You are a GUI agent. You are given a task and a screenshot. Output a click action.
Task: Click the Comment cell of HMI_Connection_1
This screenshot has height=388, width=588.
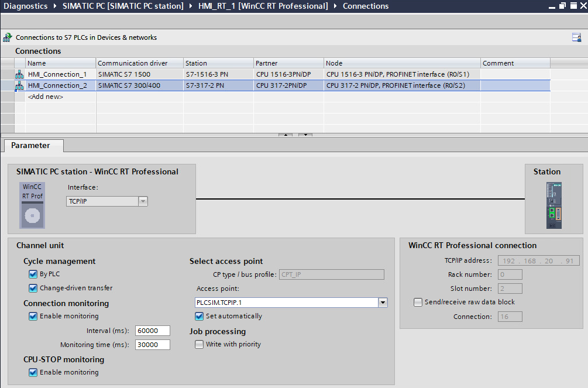515,74
